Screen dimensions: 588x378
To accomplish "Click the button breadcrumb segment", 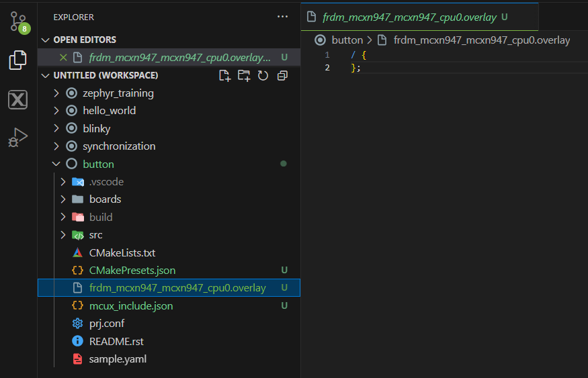I will [x=347, y=40].
